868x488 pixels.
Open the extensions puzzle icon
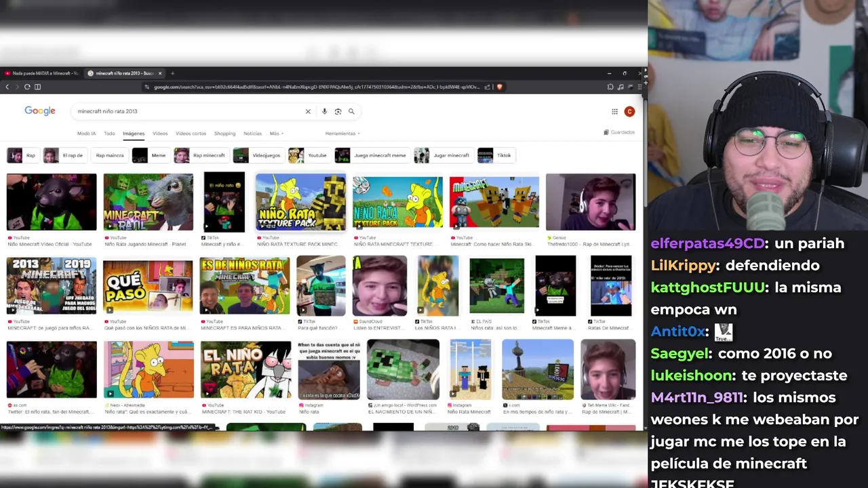[610, 87]
